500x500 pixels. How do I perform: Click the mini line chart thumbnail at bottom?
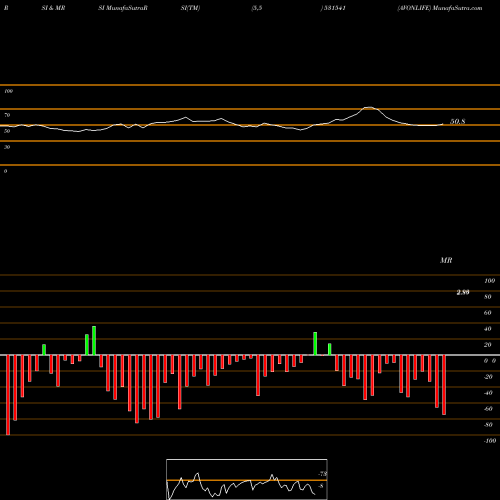[247, 479]
